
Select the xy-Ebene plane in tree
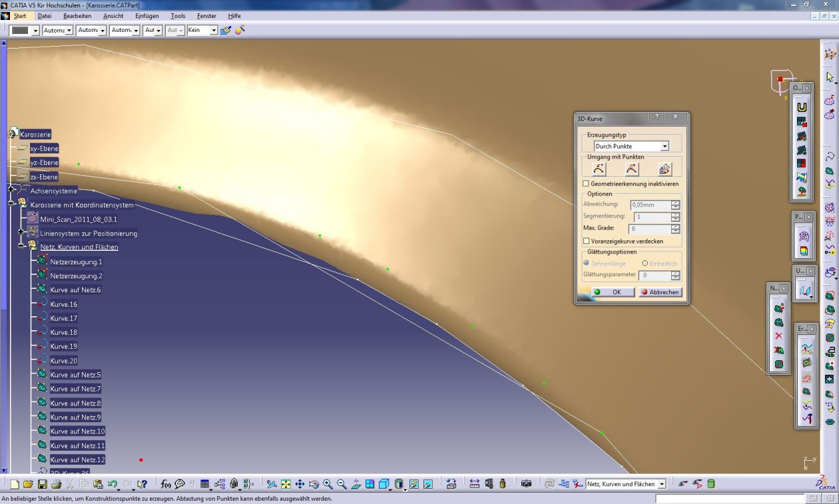pos(44,148)
